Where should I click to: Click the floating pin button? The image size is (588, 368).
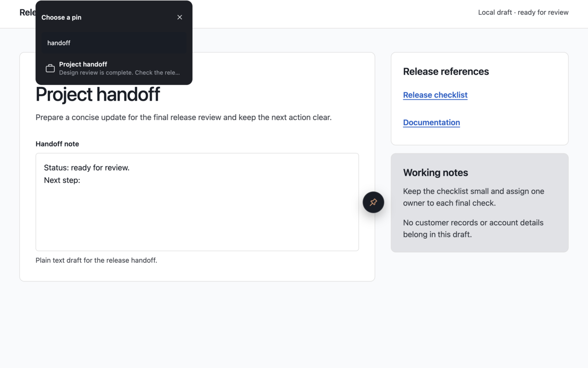click(x=373, y=202)
